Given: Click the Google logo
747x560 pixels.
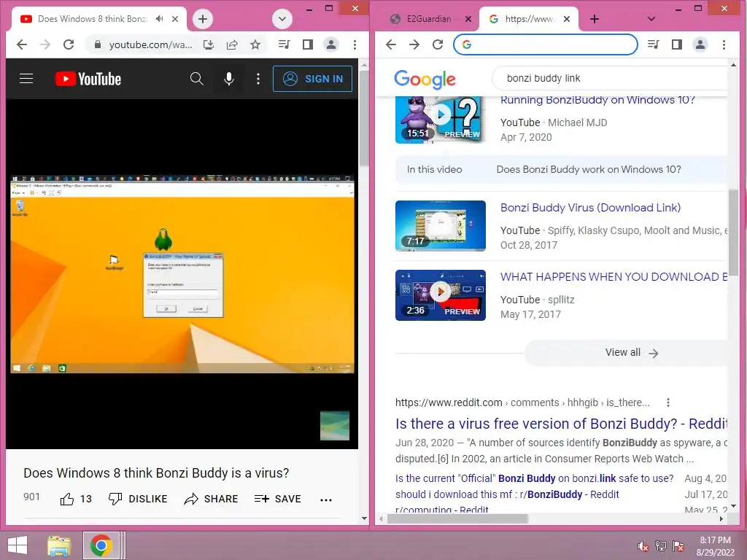Looking at the screenshot, I should click(x=425, y=79).
